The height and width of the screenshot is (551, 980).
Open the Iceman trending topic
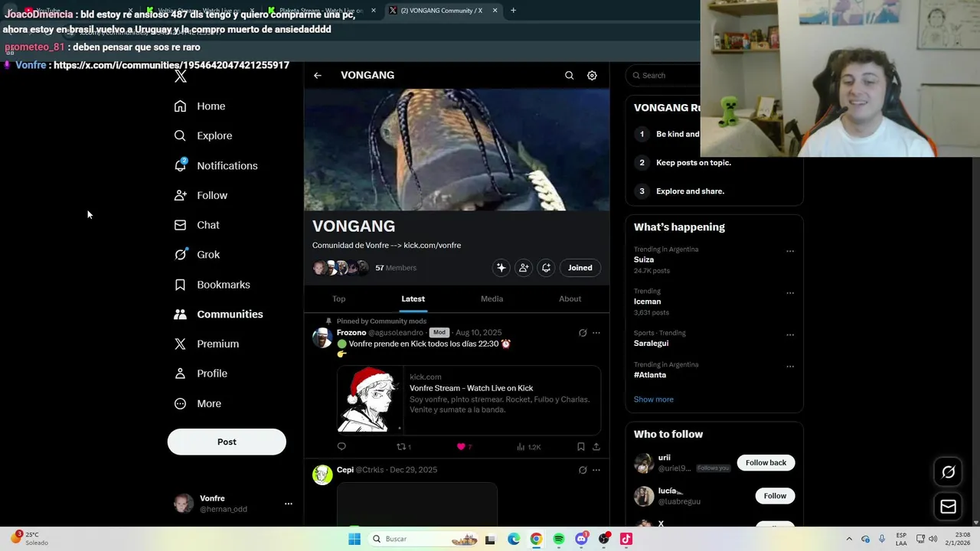click(x=647, y=302)
